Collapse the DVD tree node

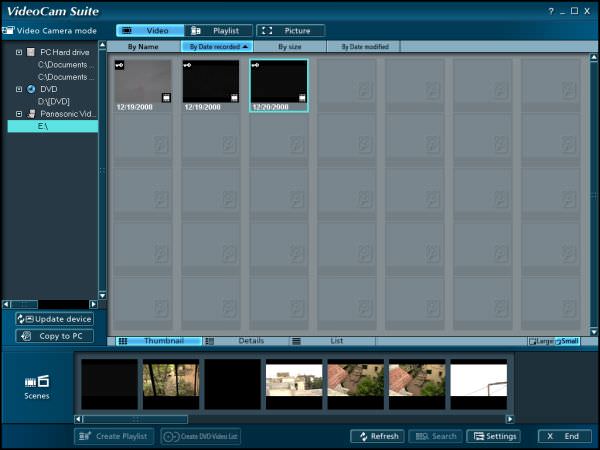pyautogui.click(x=19, y=89)
